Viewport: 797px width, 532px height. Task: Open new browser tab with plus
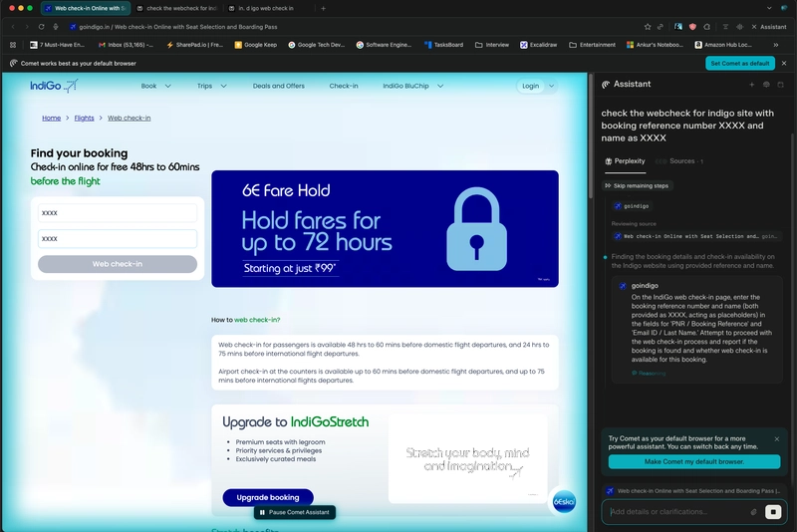click(x=323, y=8)
